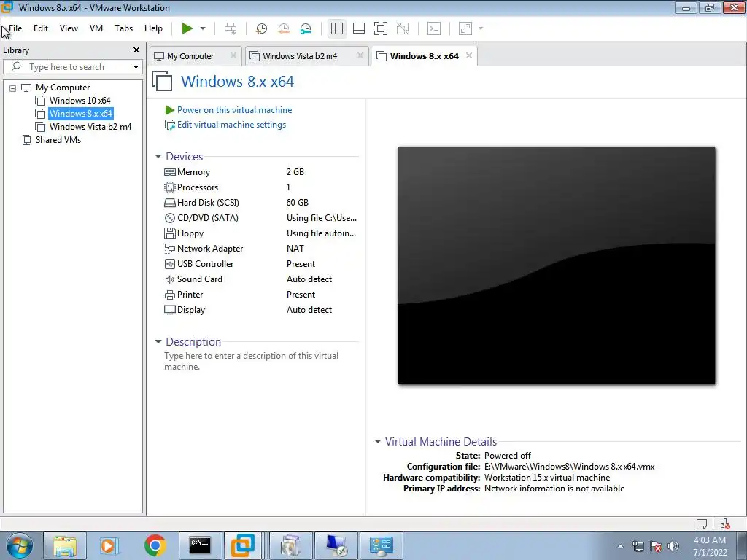Click the USB Controller device icon
Viewport: 747px width, 560px height.
click(x=169, y=264)
